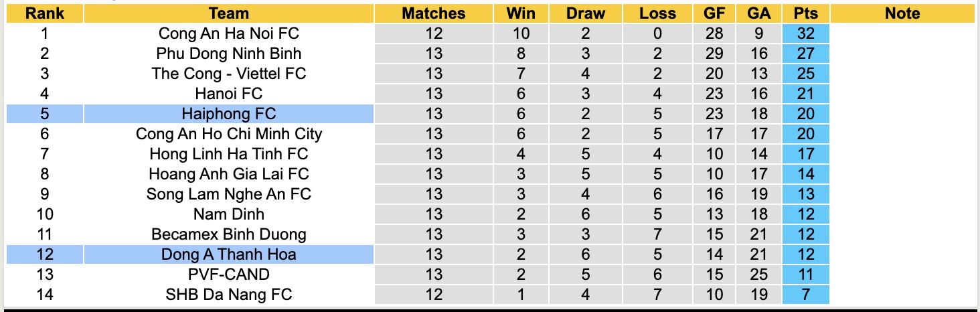Open Hong Linh Ha Tinh FC entry

(229, 154)
